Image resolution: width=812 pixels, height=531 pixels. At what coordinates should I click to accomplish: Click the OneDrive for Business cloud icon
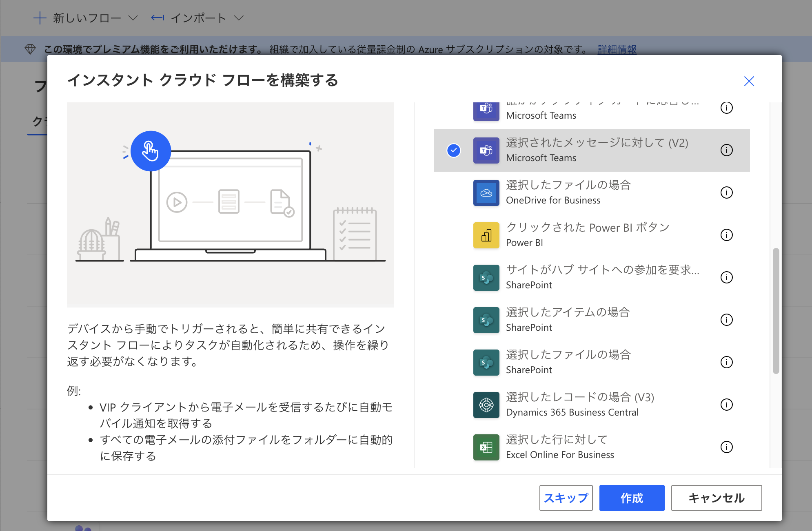(486, 193)
